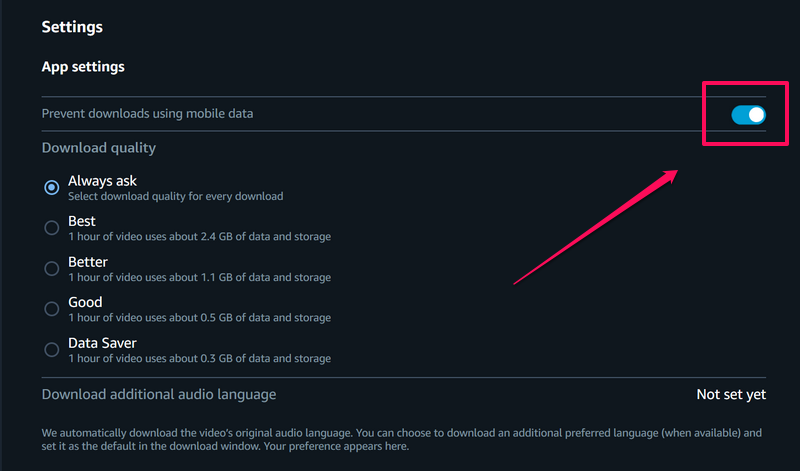This screenshot has height=471, width=800.
Task: Click the original audio language explanation paragraph
Action: [400, 440]
